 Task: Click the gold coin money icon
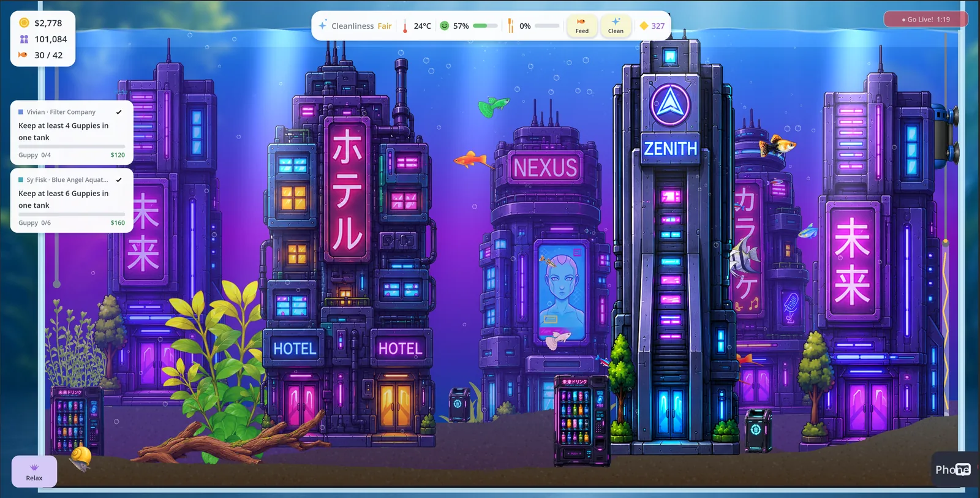pos(24,23)
